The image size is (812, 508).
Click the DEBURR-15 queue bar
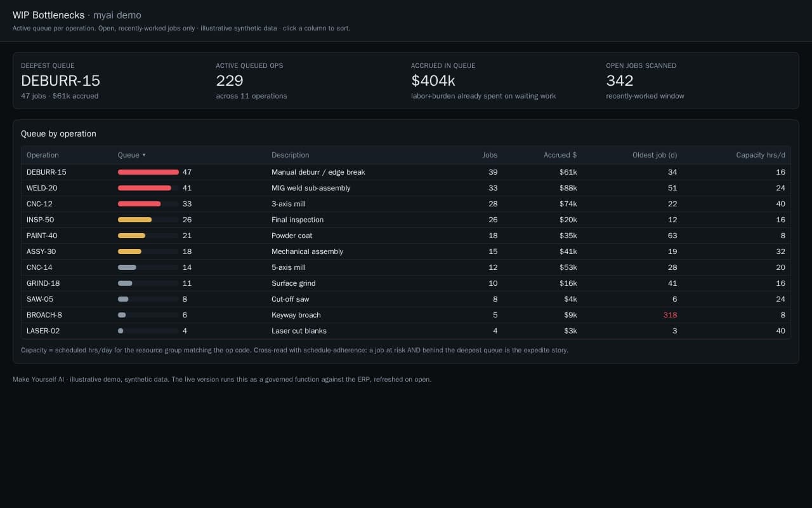(148, 172)
